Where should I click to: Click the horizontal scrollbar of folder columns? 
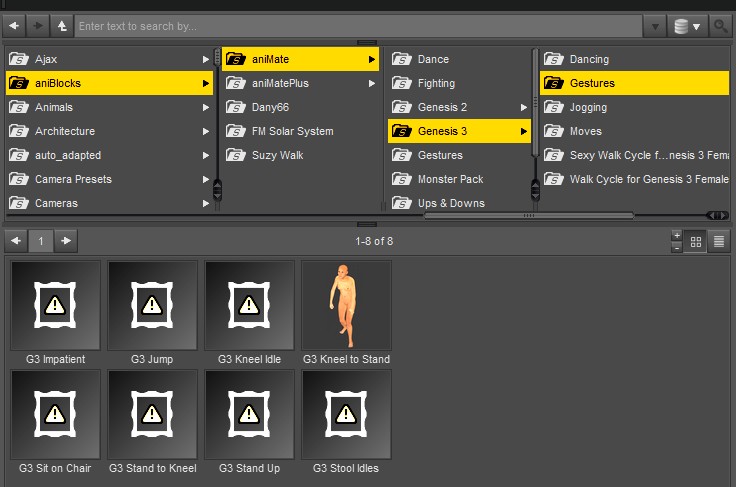tap(529, 215)
